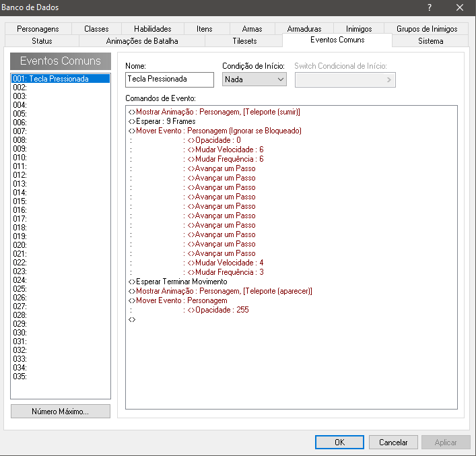Click the Eventos Comuns list header

point(61,61)
